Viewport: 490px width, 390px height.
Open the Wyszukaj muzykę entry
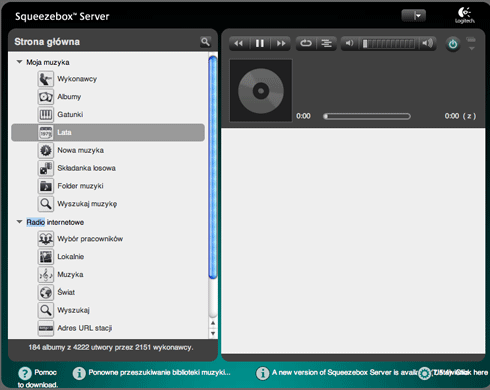(87, 204)
